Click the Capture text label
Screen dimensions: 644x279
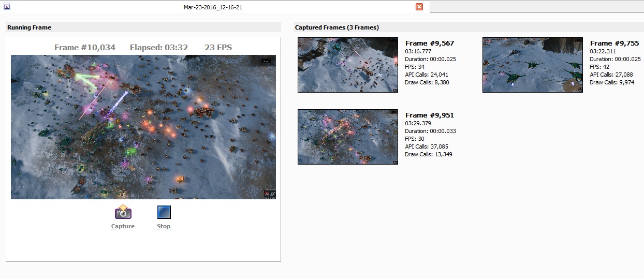coord(123,226)
